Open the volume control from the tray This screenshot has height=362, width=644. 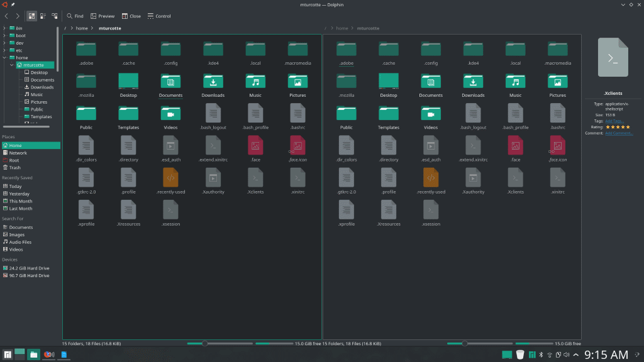567,354
